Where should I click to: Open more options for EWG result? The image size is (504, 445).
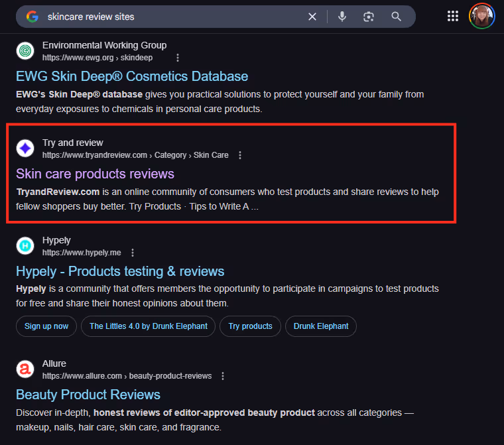coord(178,58)
